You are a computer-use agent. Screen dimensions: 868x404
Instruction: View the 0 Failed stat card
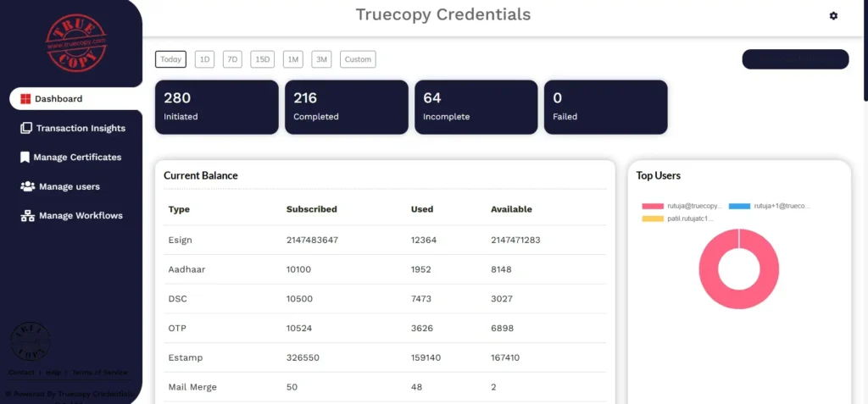pos(605,107)
